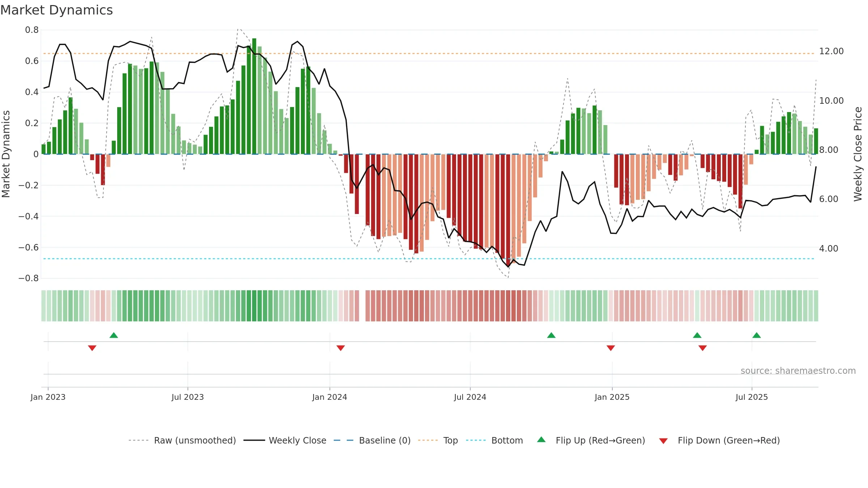Click the Jul 2024 axis label

point(470,397)
